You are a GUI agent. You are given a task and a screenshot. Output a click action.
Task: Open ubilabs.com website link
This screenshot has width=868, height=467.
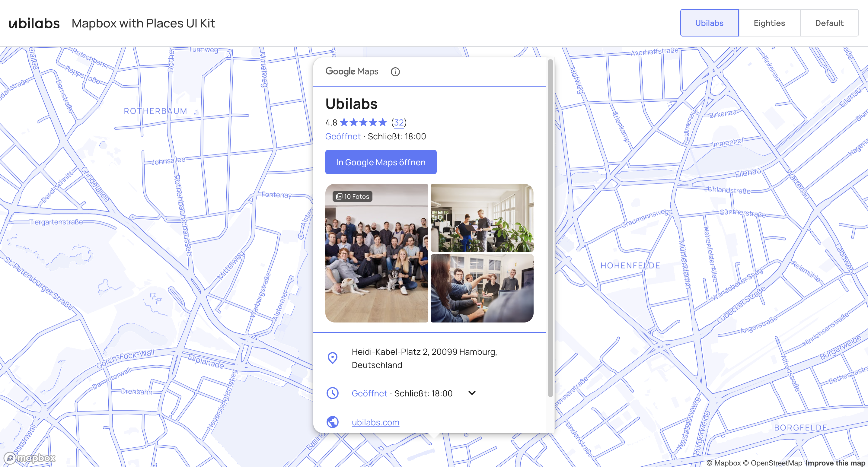pos(375,422)
